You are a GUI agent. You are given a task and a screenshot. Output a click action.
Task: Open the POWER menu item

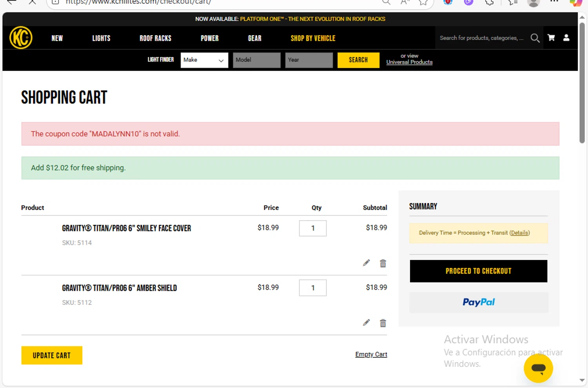pyautogui.click(x=210, y=38)
